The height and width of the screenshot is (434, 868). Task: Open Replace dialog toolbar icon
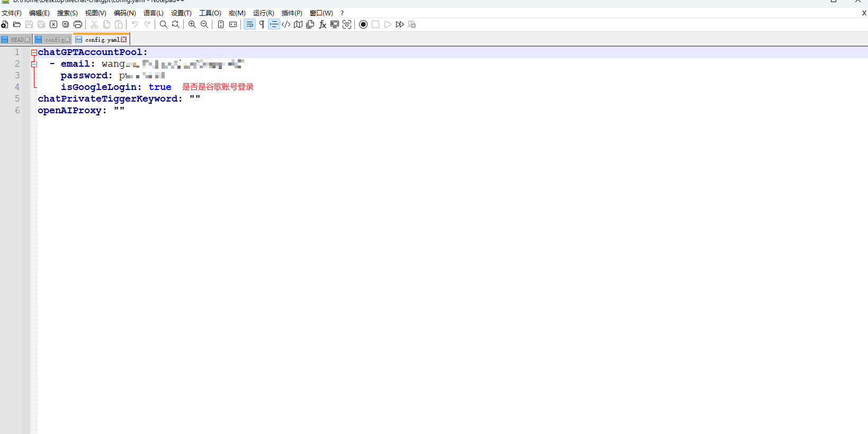point(176,24)
